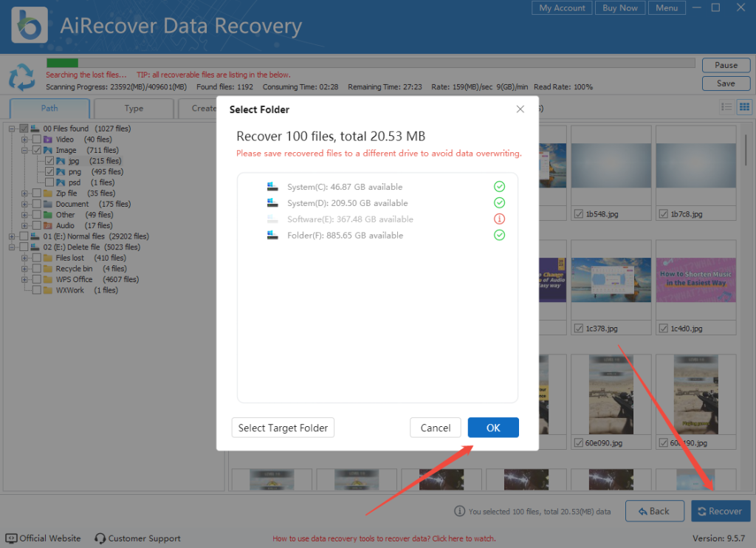The width and height of the screenshot is (756, 548).
Task: Click the Select Target Folder button
Action: point(283,428)
